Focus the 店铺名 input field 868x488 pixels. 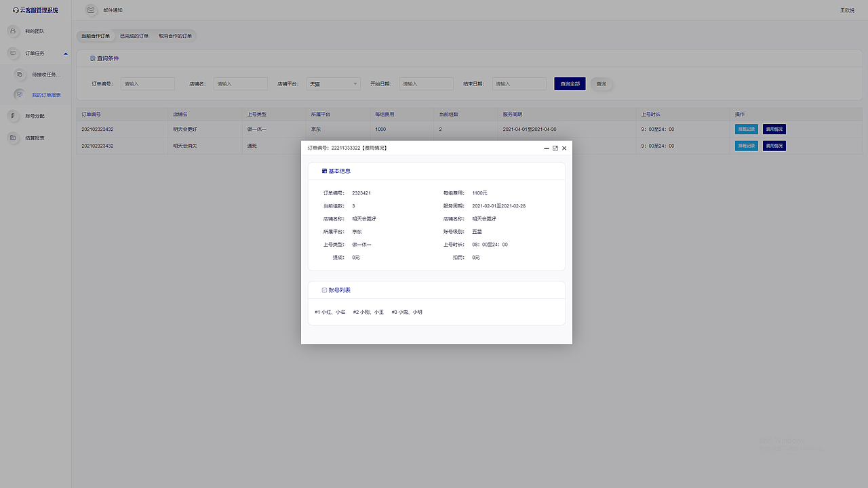tap(241, 84)
